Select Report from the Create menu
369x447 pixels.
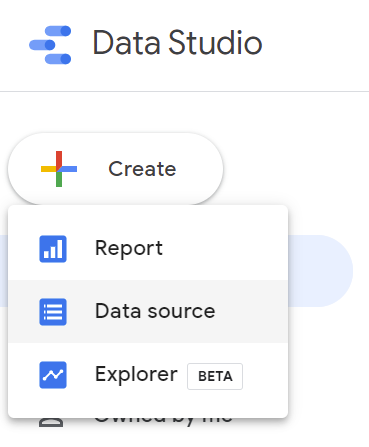click(148, 249)
